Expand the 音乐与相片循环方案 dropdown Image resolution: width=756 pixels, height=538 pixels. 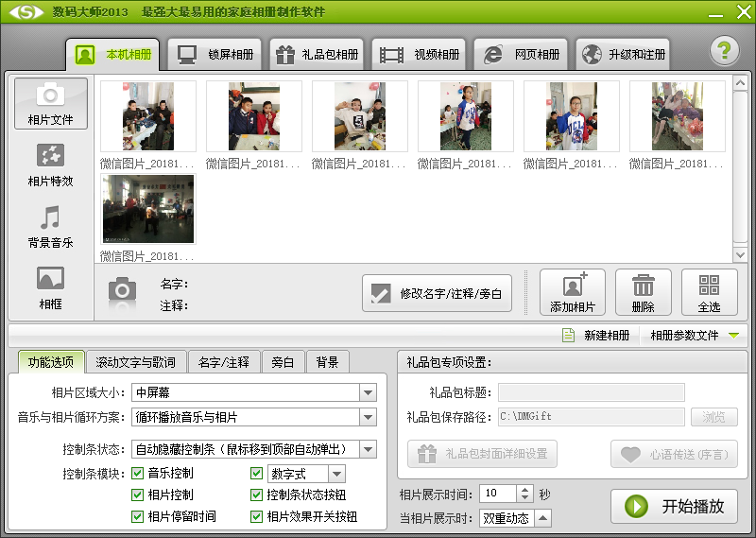tap(368, 417)
